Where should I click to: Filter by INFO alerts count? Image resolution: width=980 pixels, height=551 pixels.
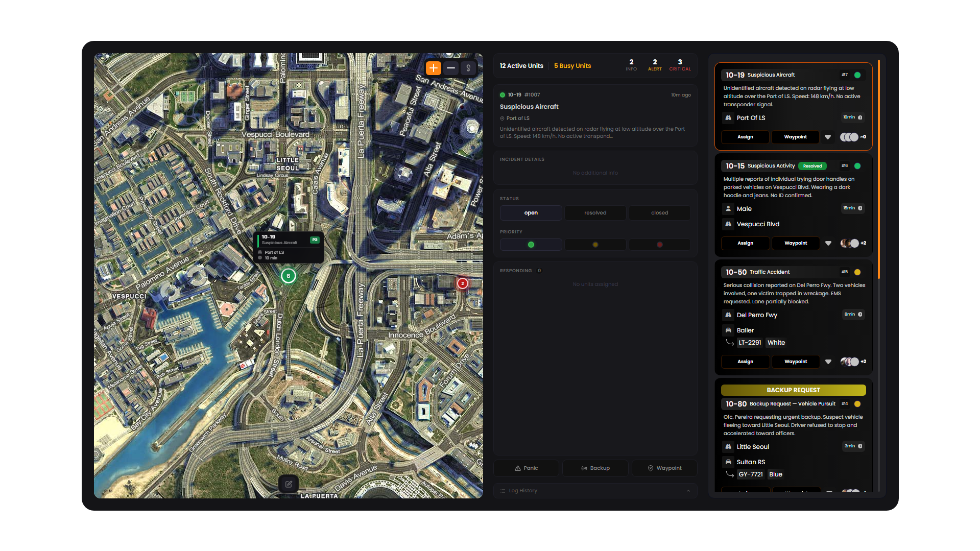[x=631, y=65]
